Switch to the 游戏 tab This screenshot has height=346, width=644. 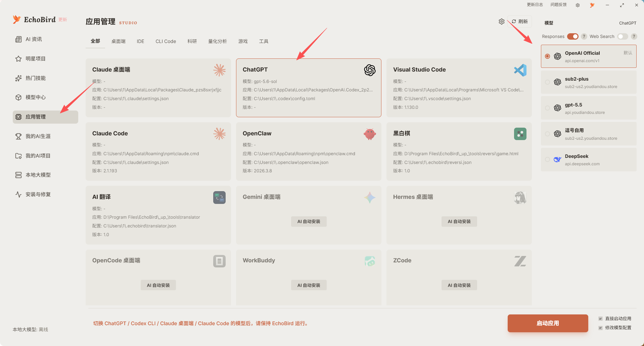[x=243, y=41]
